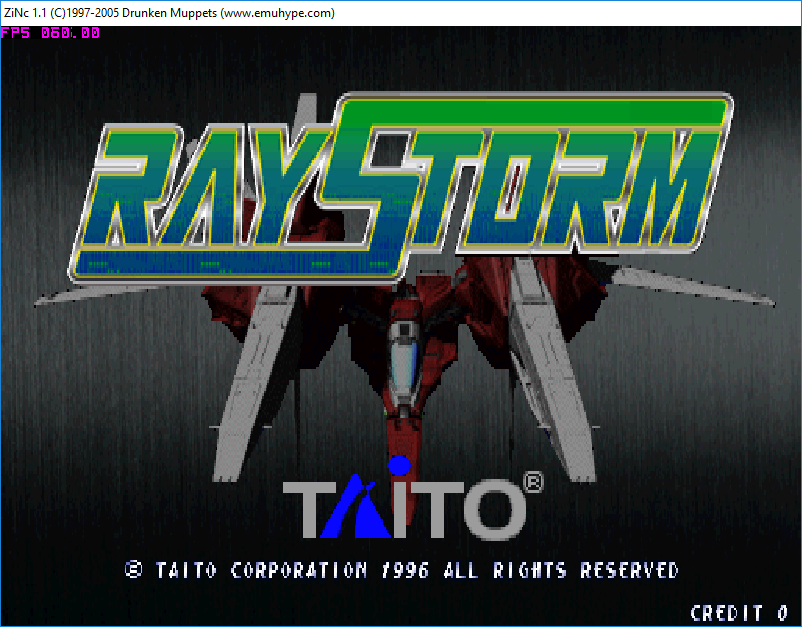This screenshot has height=627, width=802.
Task: Click the FPS 060.00 counter overlay
Action: [x=49, y=32]
